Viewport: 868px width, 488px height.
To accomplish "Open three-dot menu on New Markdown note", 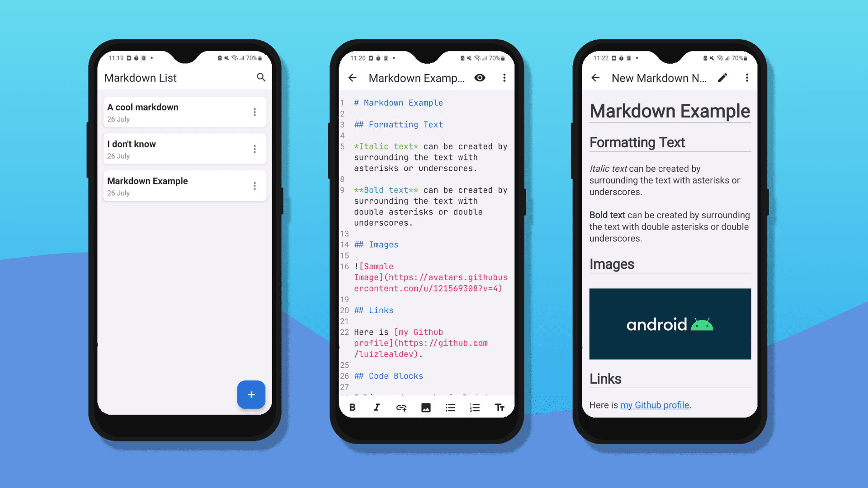I will [747, 77].
